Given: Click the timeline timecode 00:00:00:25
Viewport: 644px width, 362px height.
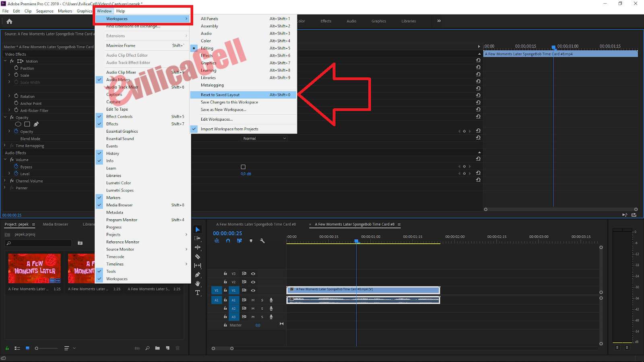Looking at the screenshot, I should click(x=227, y=233).
